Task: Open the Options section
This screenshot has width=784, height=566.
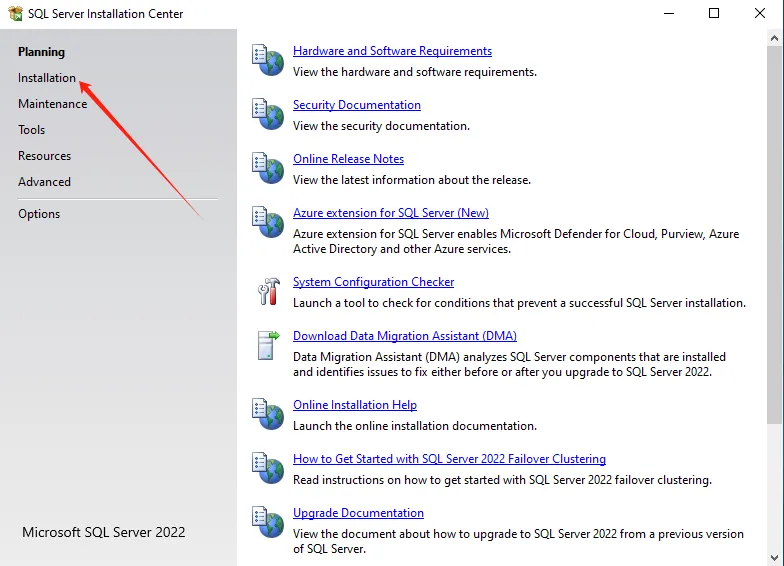Action: (39, 214)
